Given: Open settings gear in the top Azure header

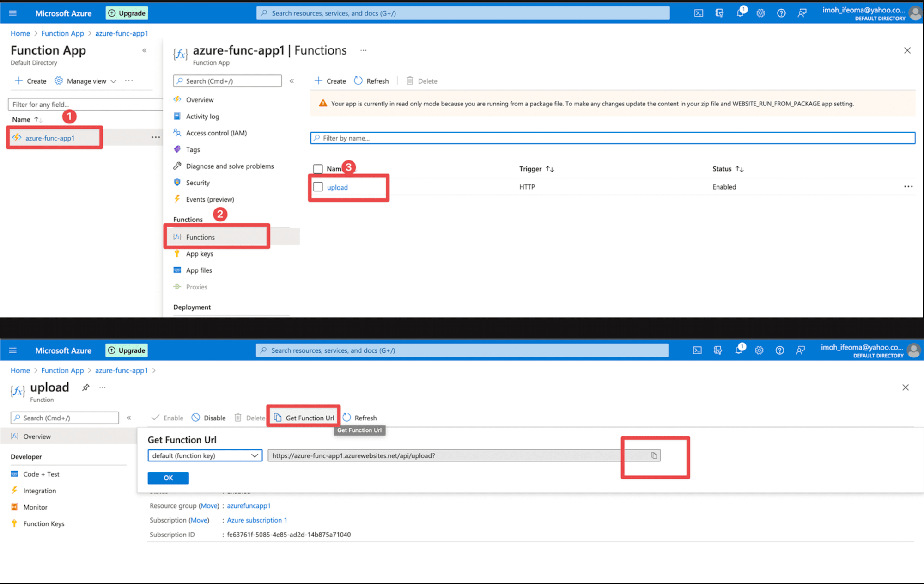Looking at the screenshot, I should click(x=760, y=13).
